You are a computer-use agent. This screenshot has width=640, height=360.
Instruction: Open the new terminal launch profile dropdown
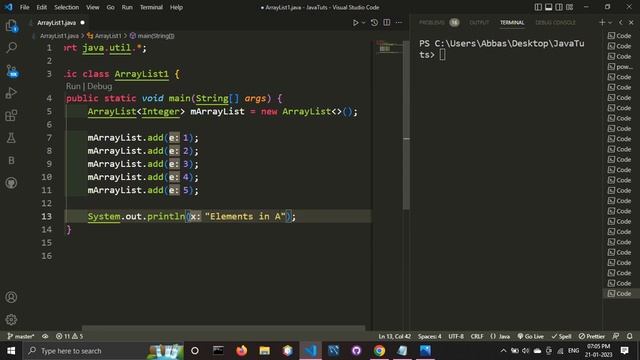[610, 23]
